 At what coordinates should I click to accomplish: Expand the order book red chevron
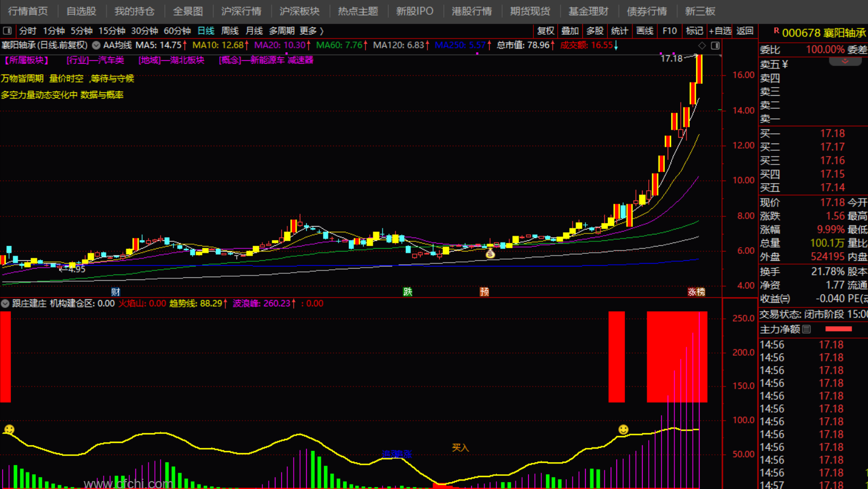click(845, 61)
